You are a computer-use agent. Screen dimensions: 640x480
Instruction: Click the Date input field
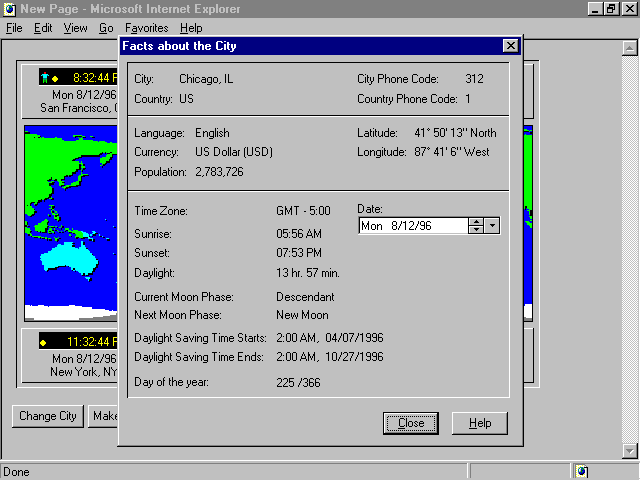[412, 226]
